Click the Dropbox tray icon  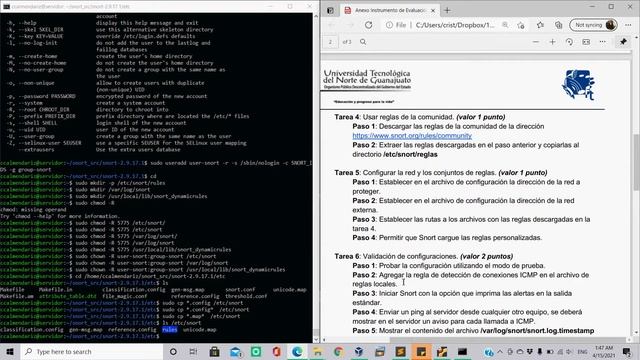coord(530,351)
